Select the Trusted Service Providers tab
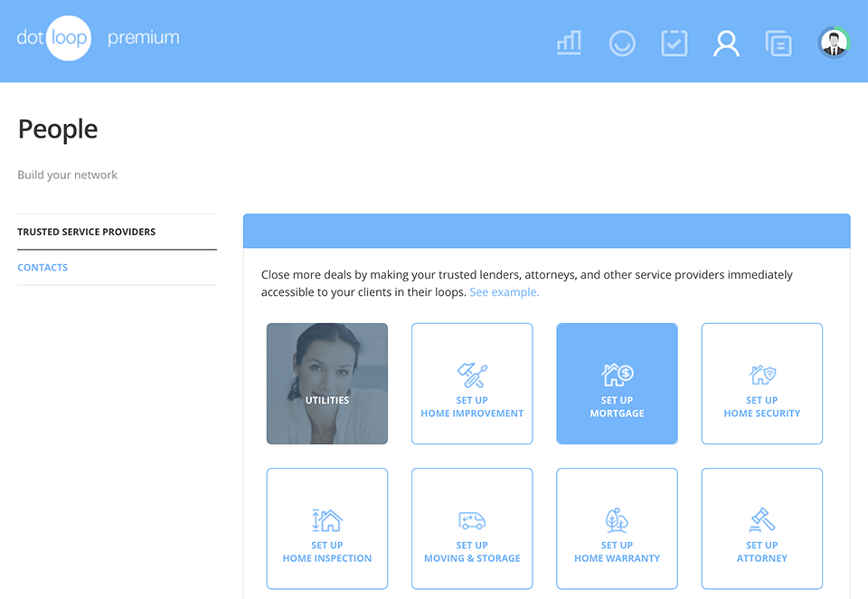Viewport: 868px width, 599px height. tap(86, 232)
